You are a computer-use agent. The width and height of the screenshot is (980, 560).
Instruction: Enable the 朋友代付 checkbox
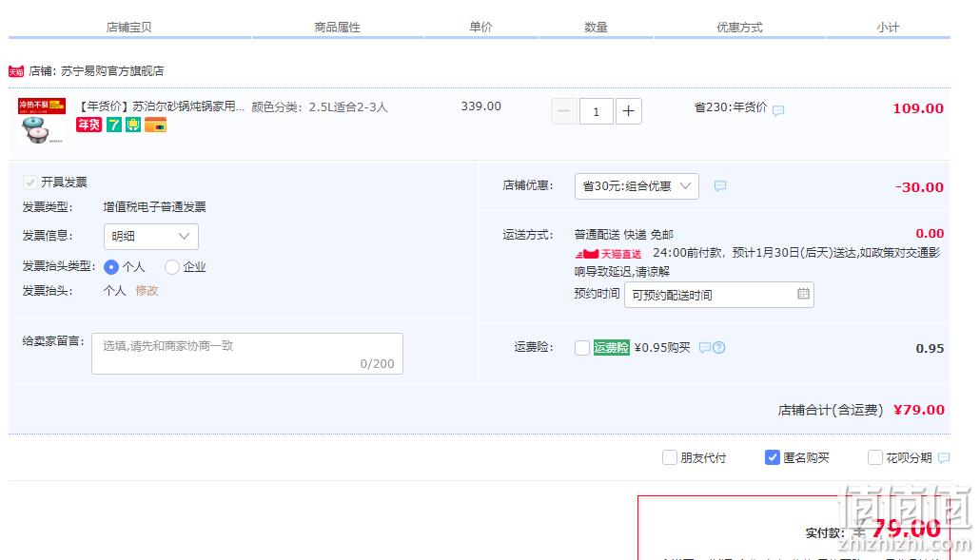(x=670, y=457)
